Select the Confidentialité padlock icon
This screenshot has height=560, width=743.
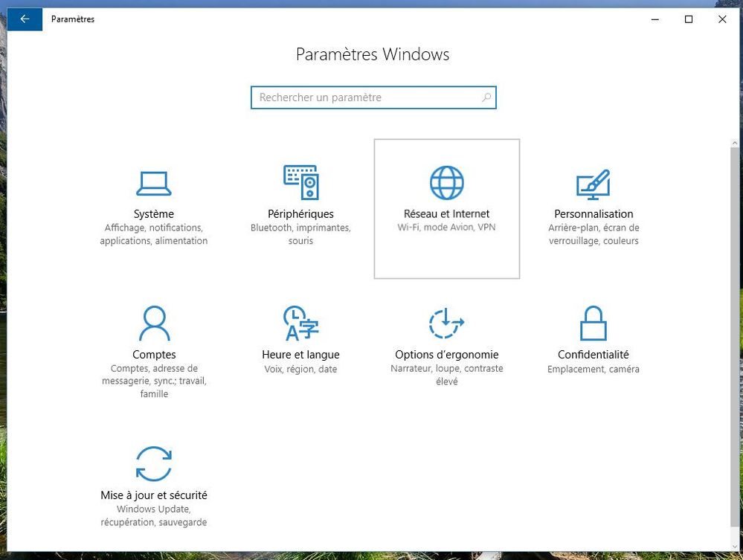[593, 324]
